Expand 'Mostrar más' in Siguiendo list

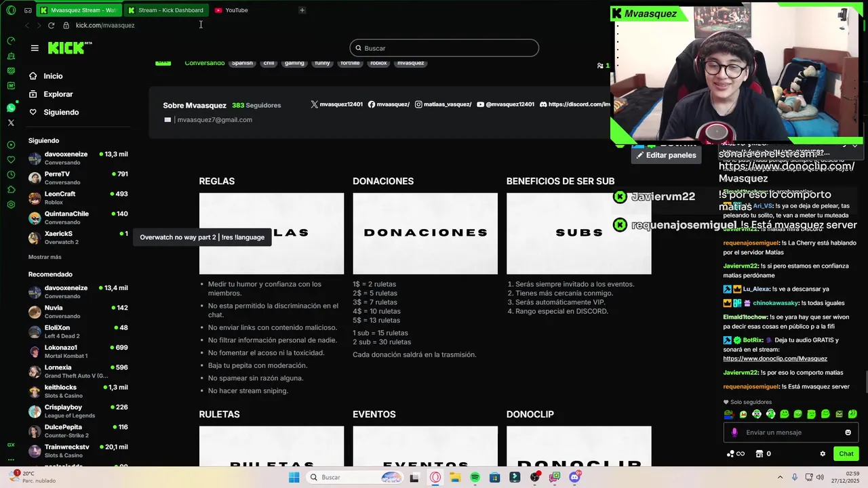click(45, 257)
